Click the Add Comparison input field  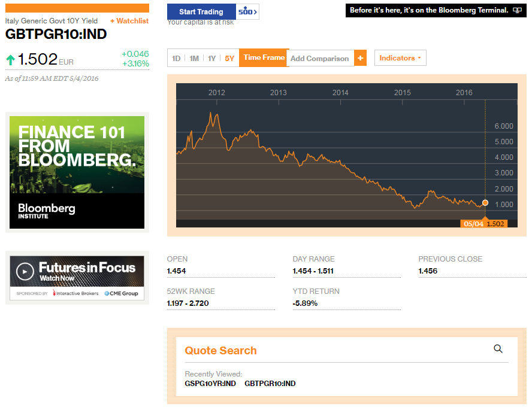[321, 58]
